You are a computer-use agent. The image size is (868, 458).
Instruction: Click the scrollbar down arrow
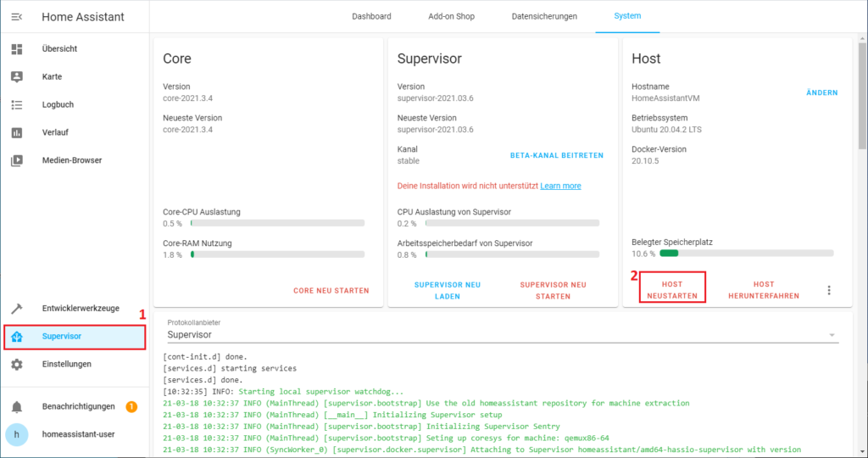(862, 452)
